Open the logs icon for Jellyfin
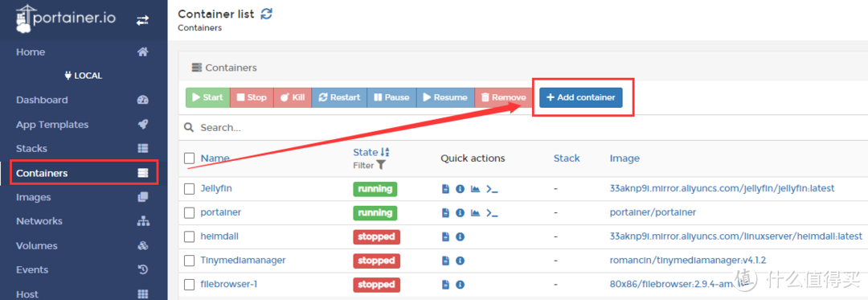 pos(445,189)
